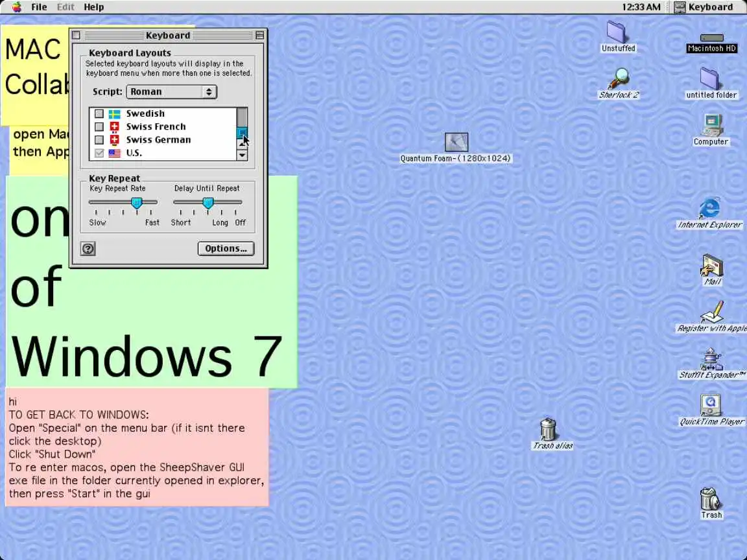The width and height of the screenshot is (747, 560).
Task: Enable the Swiss French layout checkbox
Action: point(99,126)
